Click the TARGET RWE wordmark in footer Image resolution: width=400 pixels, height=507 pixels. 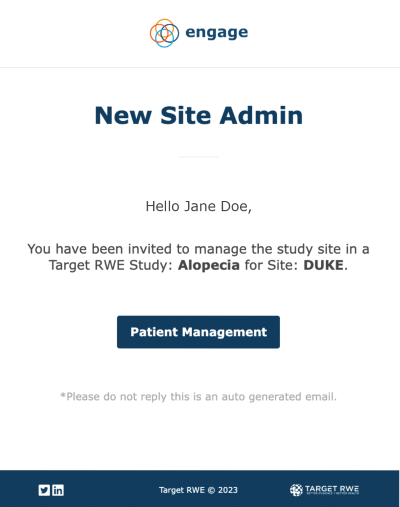[332, 489]
